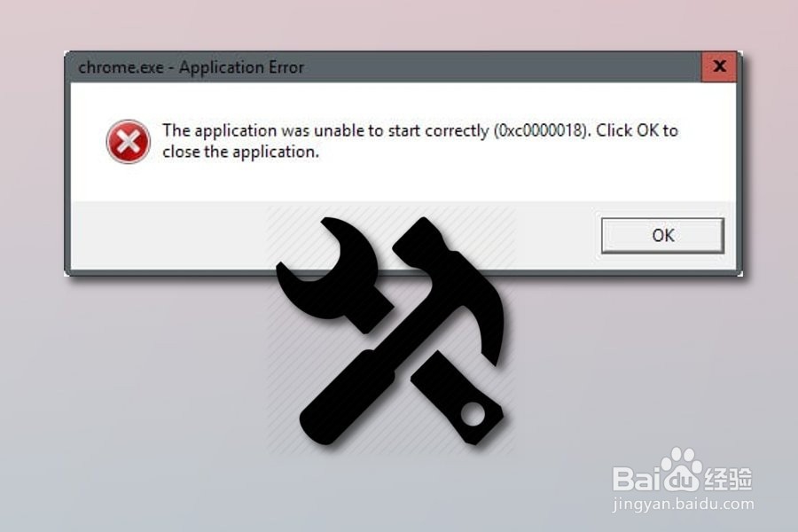Click the 经验 characters in the watermark
The height and width of the screenshot is (532, 798).
(728, 479)
